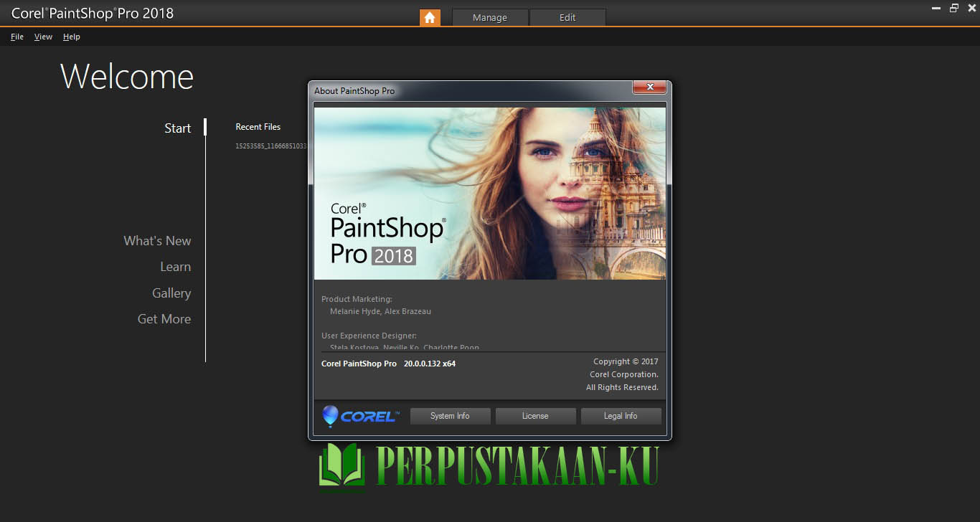Switch to the Edit tab

click(567, 17)
